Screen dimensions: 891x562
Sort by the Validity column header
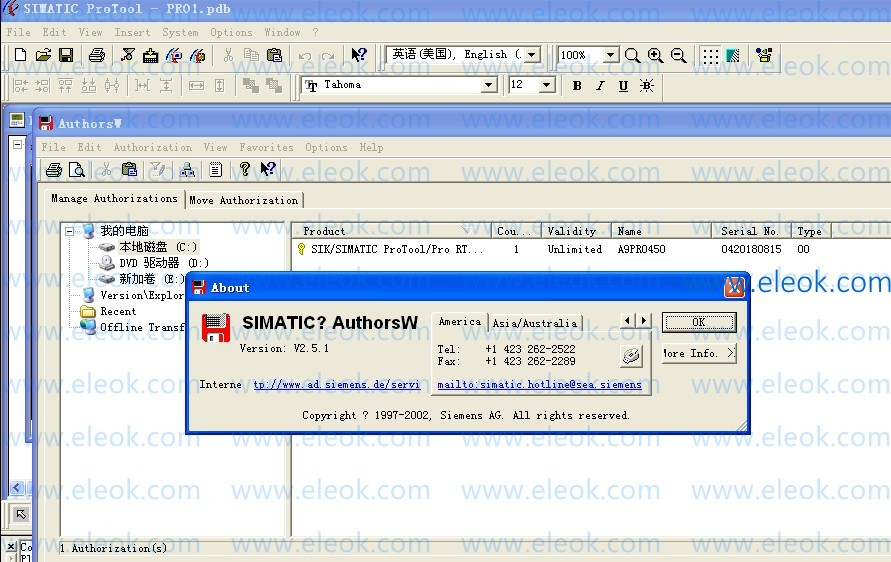576,231
